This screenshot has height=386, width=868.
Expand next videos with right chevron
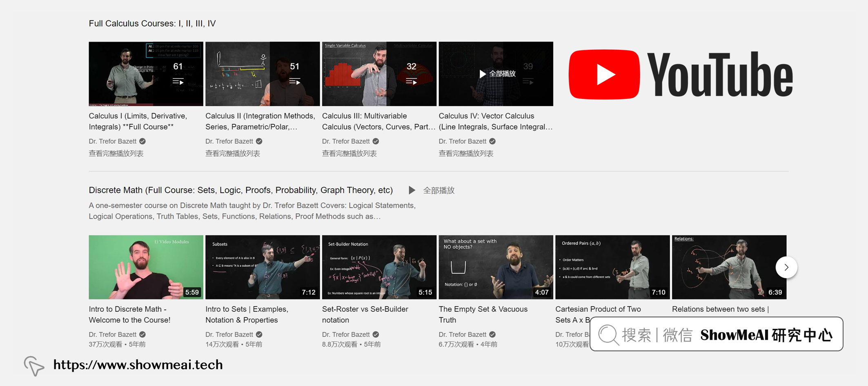786,268
